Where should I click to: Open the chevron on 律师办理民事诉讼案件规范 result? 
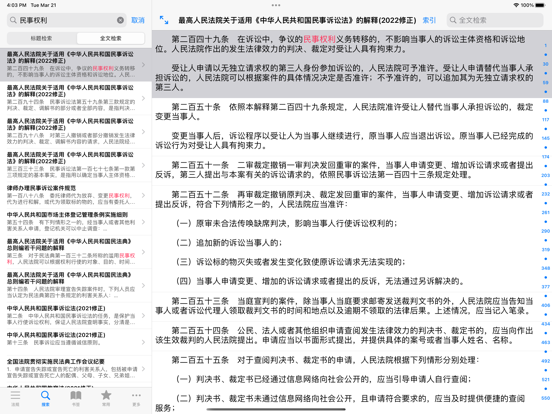click(x=143, y=195)
